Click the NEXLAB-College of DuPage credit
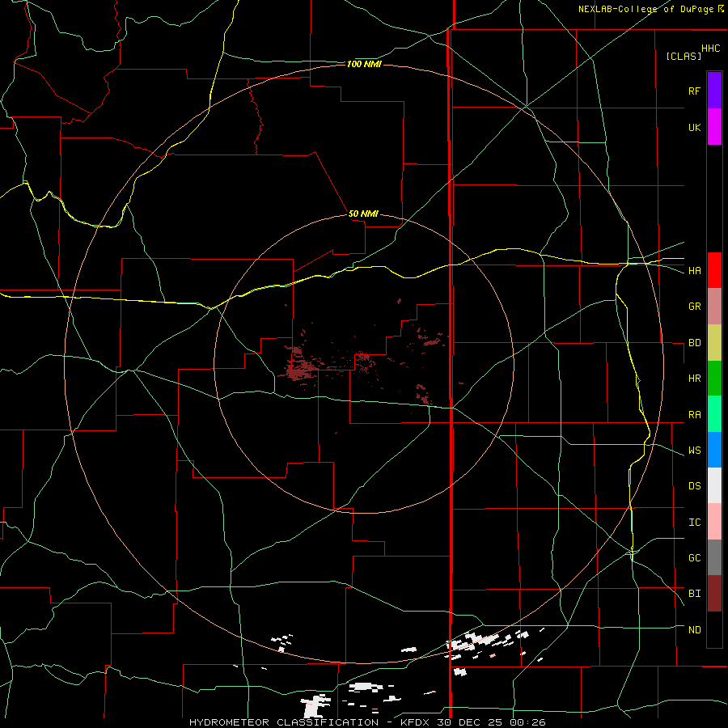This screenshot has height=728, width=728. pyautogui.click(x=650, y=9)
